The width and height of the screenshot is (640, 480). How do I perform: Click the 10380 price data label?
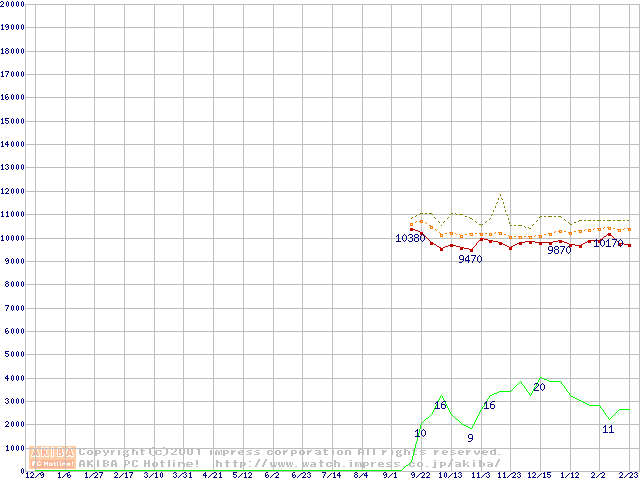(x=410, y=239)
